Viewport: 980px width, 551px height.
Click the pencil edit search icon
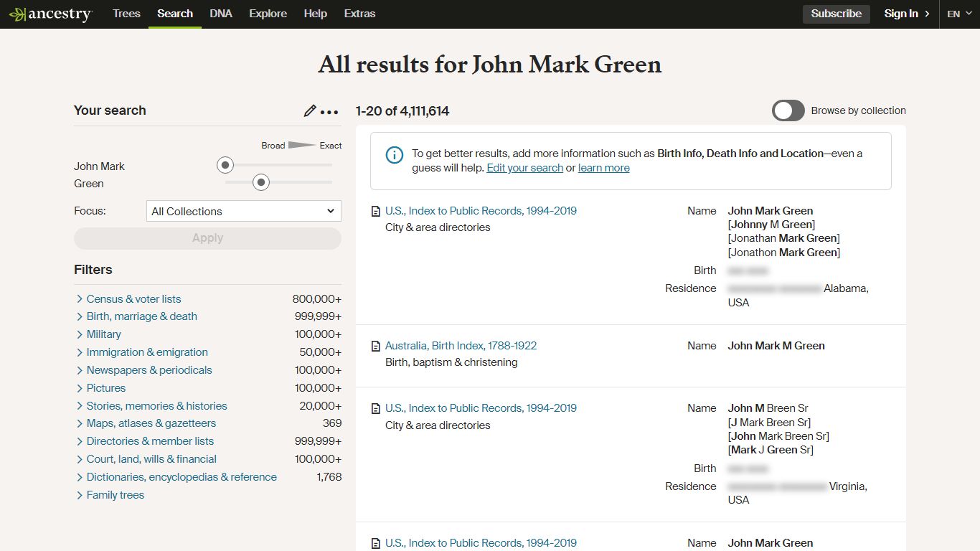tap(310, 111)
